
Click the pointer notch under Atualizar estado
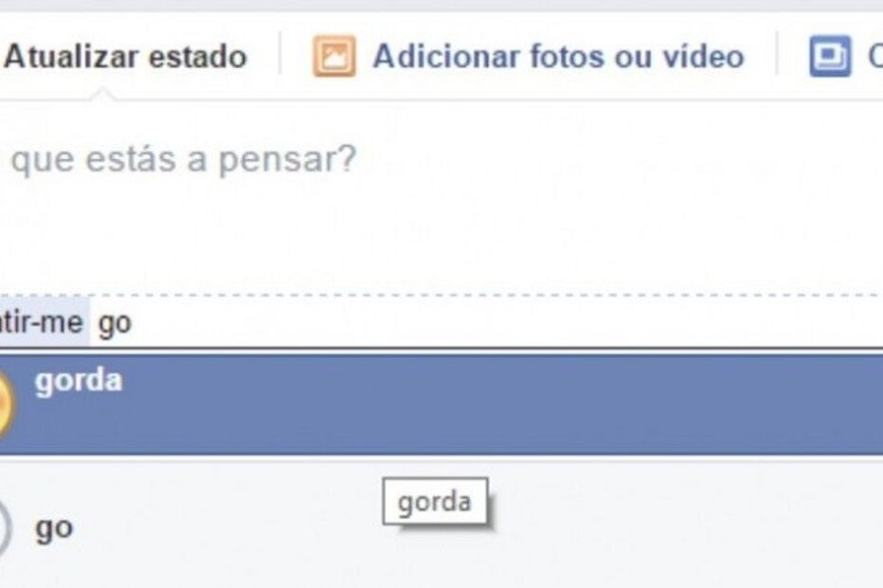tap(102, 95)
